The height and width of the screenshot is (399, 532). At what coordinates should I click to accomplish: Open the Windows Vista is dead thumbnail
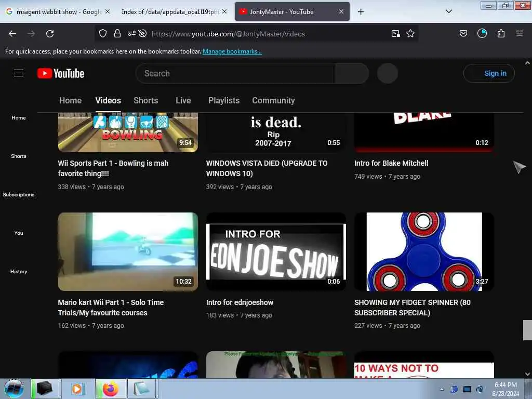click(276, 132)
